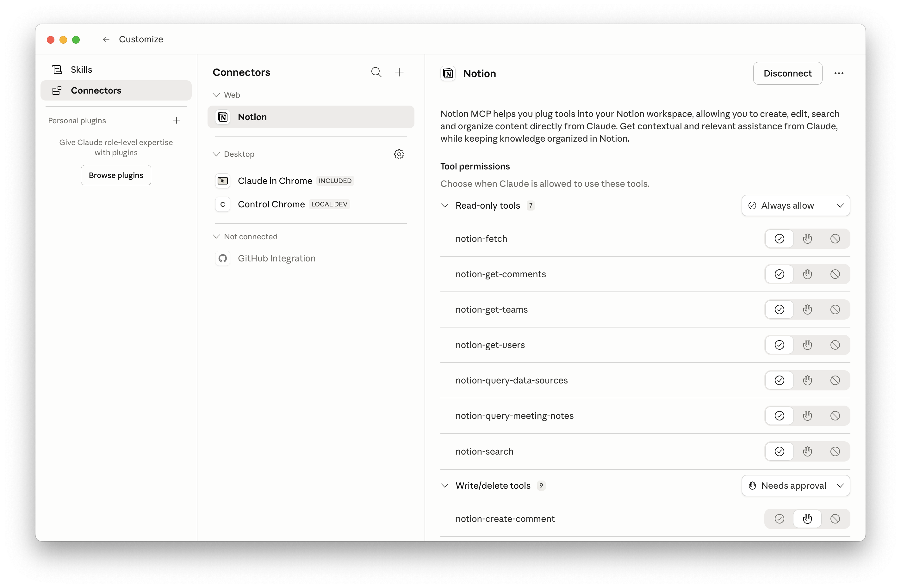Set notion-fetch to needs approval hand
This screenshot has height=588, width=901.
807,239
